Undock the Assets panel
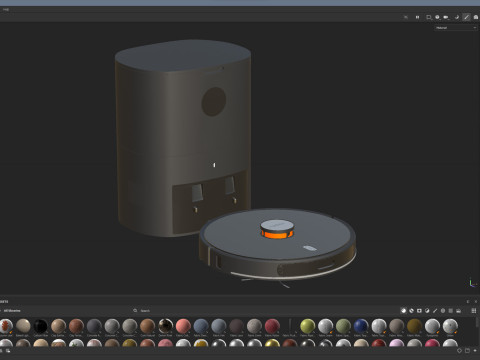Image resolution: width=480 pixels, height=360 pixels. tap(468, 301)
